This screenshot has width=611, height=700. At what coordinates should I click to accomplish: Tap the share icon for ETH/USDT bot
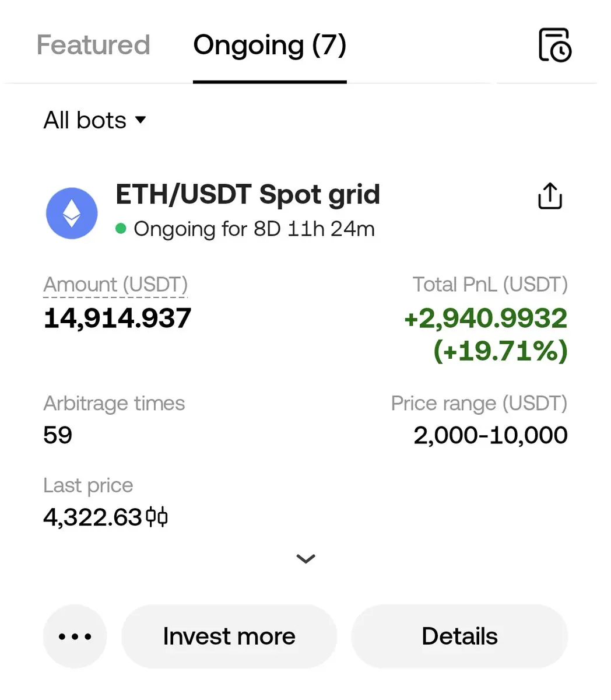[x=550, y=196]
